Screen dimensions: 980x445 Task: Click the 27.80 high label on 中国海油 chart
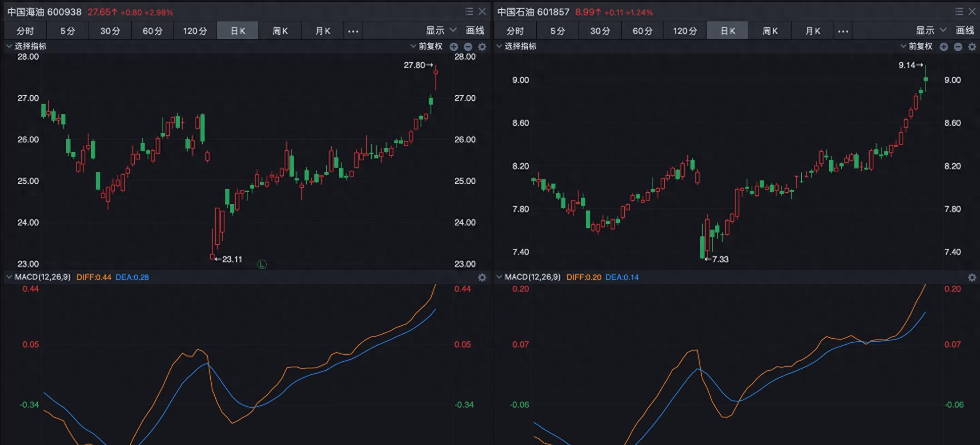[x=418, y=65]
